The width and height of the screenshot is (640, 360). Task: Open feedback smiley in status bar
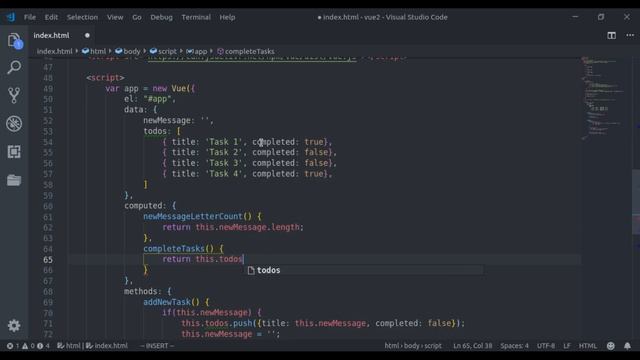(x=611, y=346)
